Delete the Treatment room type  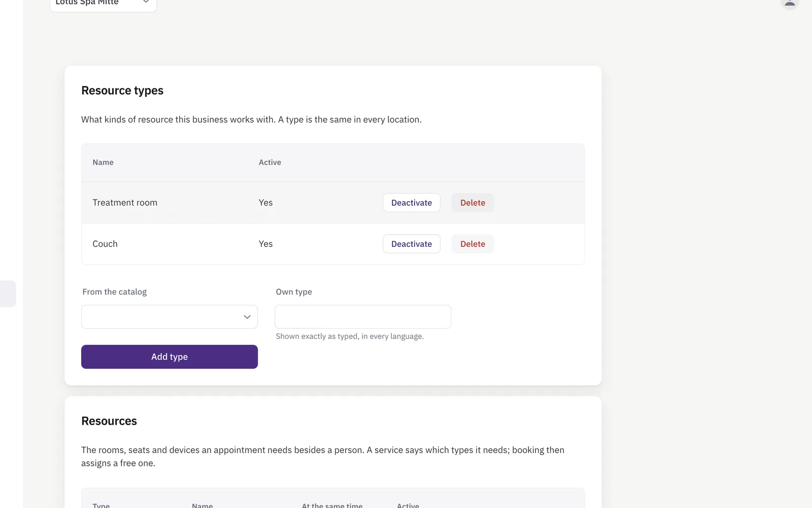(x=472, y=203)
